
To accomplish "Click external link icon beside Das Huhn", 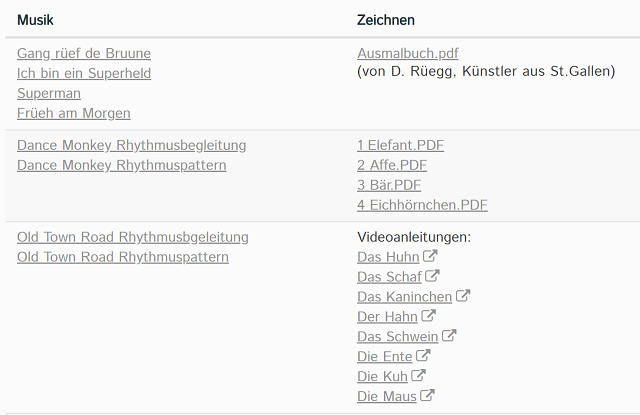I will tap(430, 256).
